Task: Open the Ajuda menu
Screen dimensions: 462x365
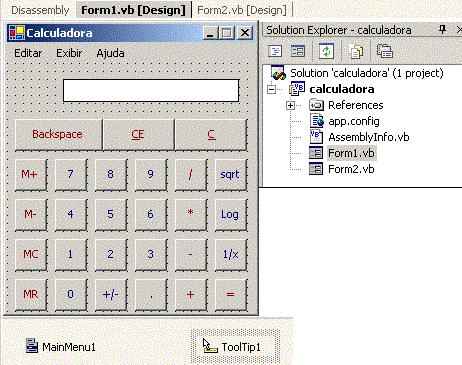Action: point(110,53)
